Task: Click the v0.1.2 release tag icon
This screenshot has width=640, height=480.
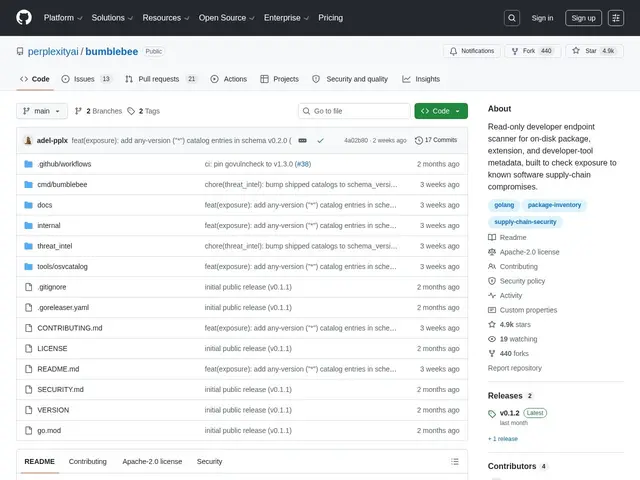Action: (x=492, y=413)
